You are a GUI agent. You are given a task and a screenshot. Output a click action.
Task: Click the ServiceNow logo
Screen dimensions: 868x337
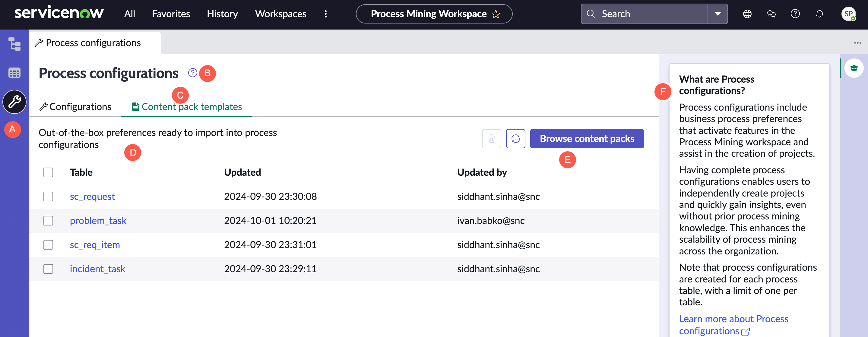59,13
